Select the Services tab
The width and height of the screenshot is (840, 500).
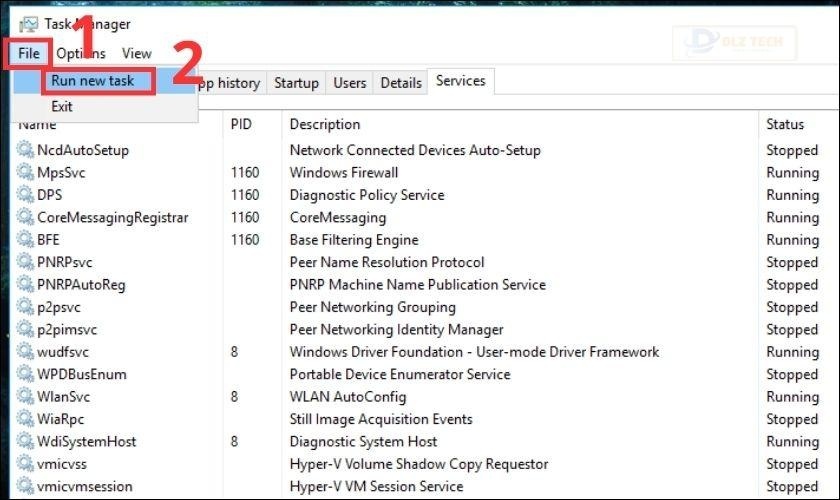click(x=461, y=81)
